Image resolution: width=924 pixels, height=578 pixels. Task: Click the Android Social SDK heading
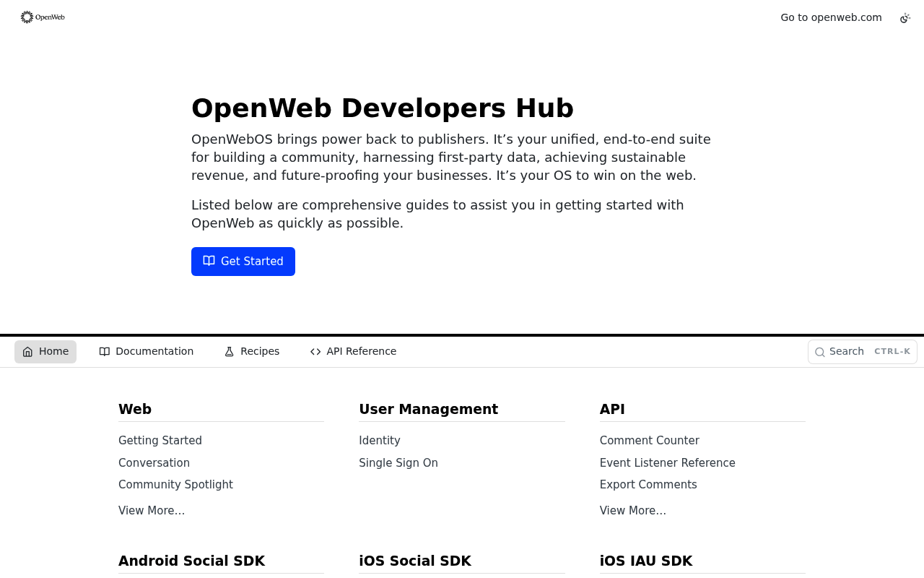[192, 561]
